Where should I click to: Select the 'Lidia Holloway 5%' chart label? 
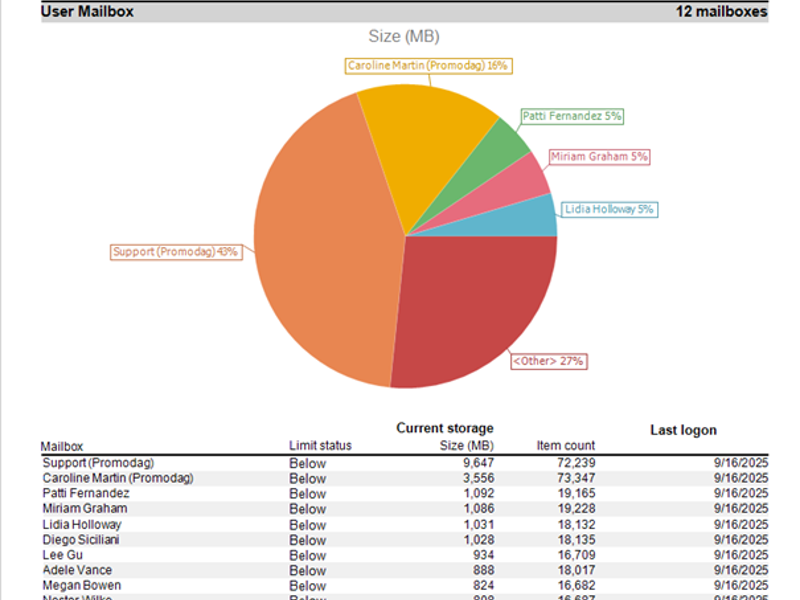pos(608,209)
